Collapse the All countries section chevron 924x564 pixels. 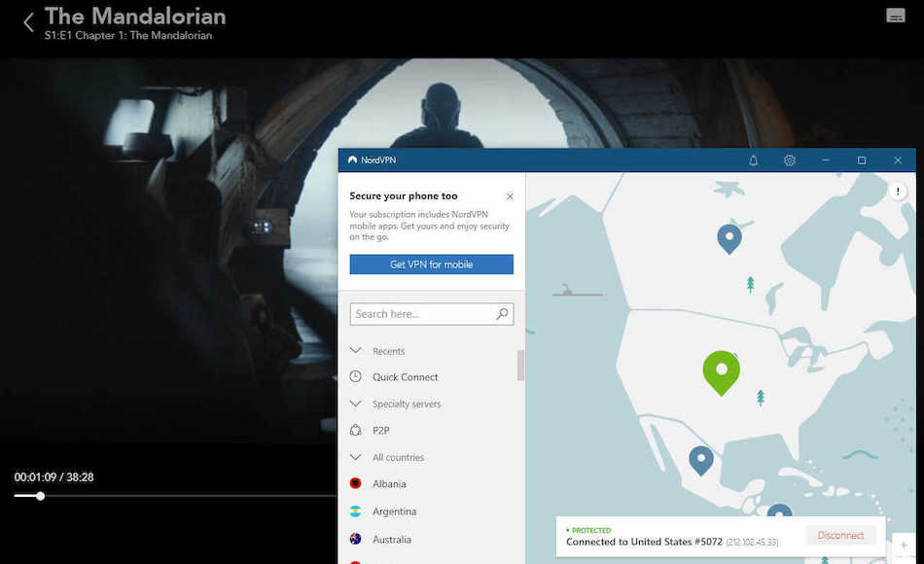[355, 457]
